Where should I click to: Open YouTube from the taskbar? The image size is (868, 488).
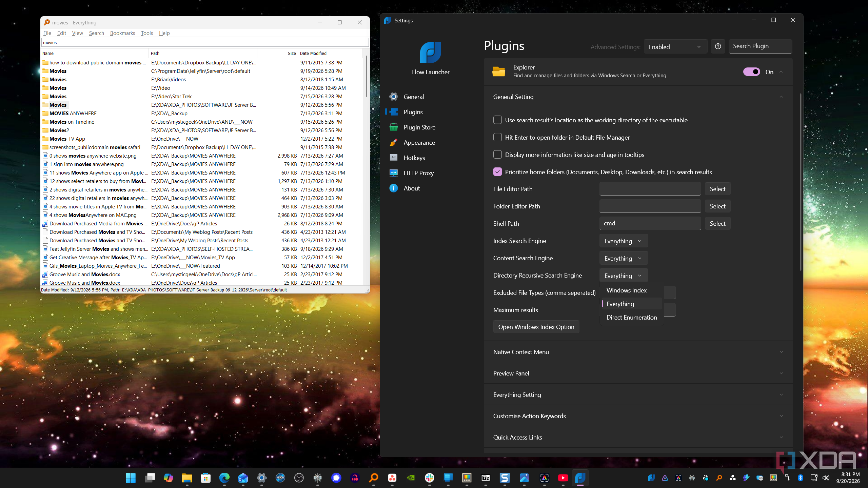(x=563, y=478)
